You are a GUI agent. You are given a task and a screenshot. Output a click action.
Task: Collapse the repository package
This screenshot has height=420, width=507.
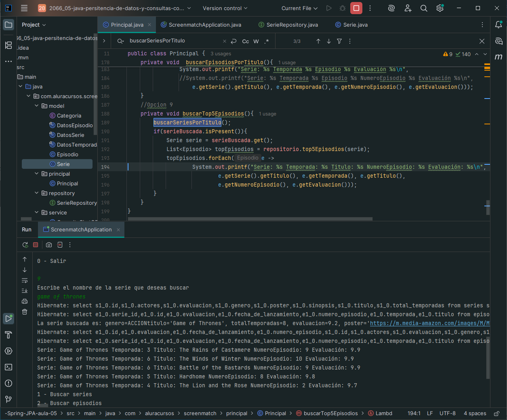click(37, 193)
